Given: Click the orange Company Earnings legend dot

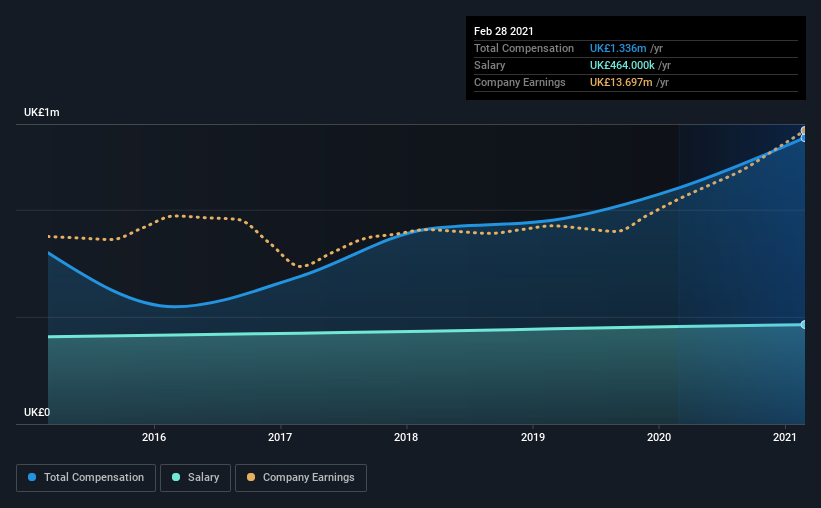Looking at the screenshot, I should pos(251,477).
